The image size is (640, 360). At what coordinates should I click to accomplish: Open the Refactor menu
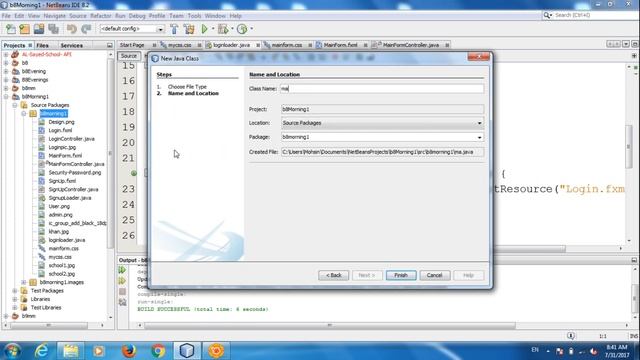(101, 16)
